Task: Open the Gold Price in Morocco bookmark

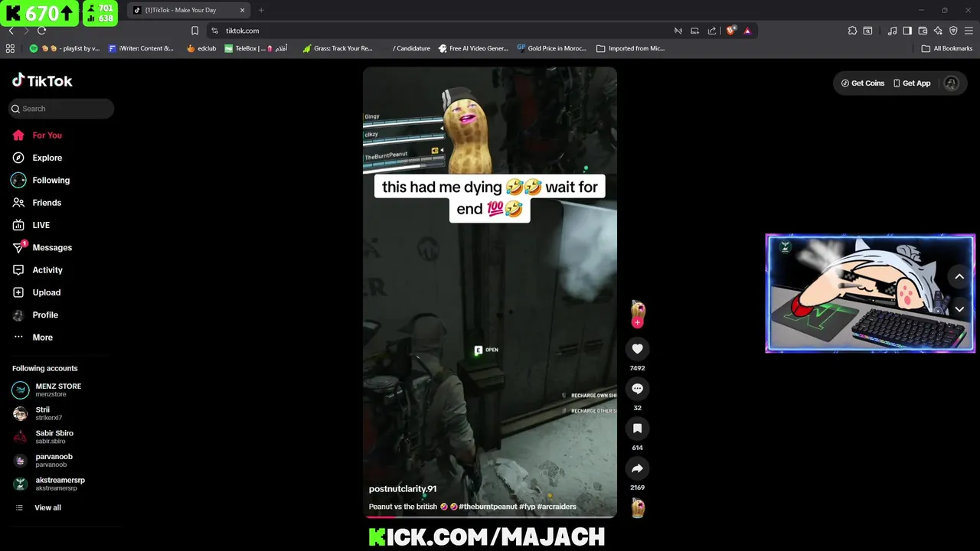Action: coord(551,48)
